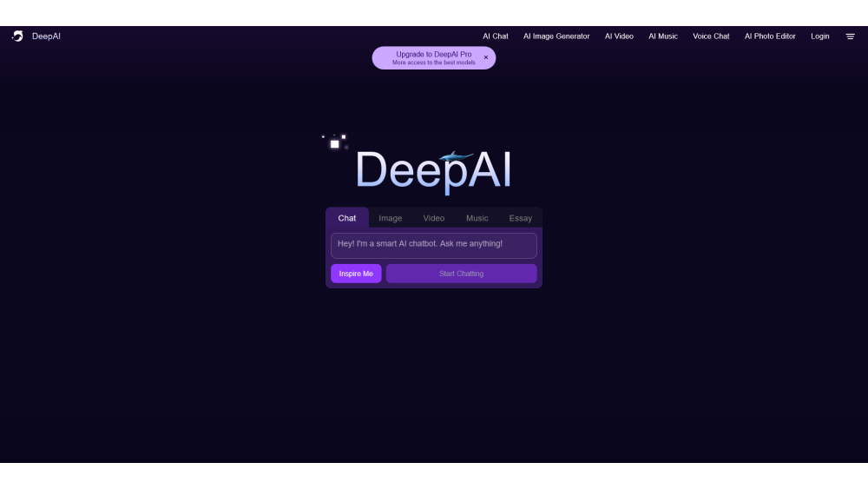The width and height of the screenshot is (868, 489).
Task: Click the DeepAI brand name in header
Action: [46, 36]
